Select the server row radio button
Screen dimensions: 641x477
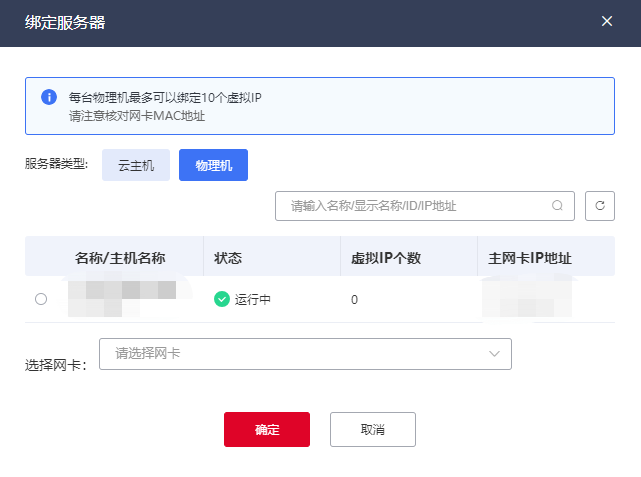41,299
